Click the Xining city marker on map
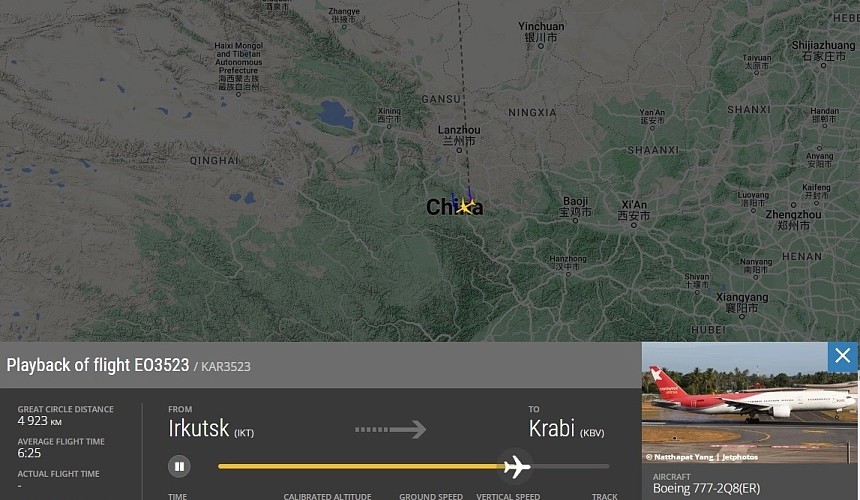 tap(389, 127)
